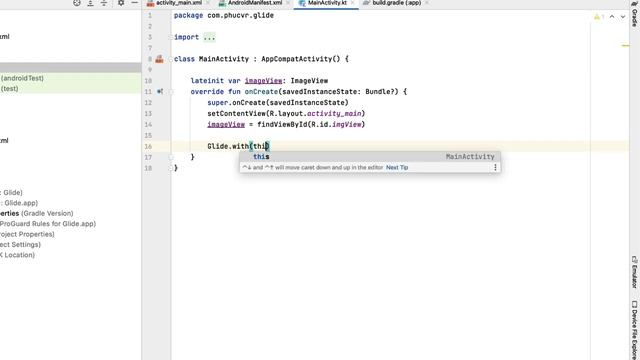Click activity_main in setContentView line
Viewport: 640px width, 360px height.
[x=334, y=113]
